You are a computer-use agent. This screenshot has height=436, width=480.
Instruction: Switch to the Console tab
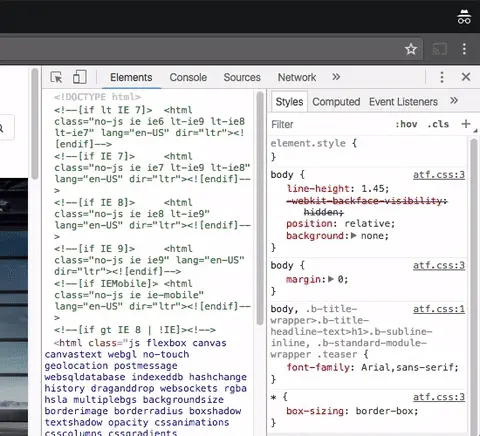[188, 77]
